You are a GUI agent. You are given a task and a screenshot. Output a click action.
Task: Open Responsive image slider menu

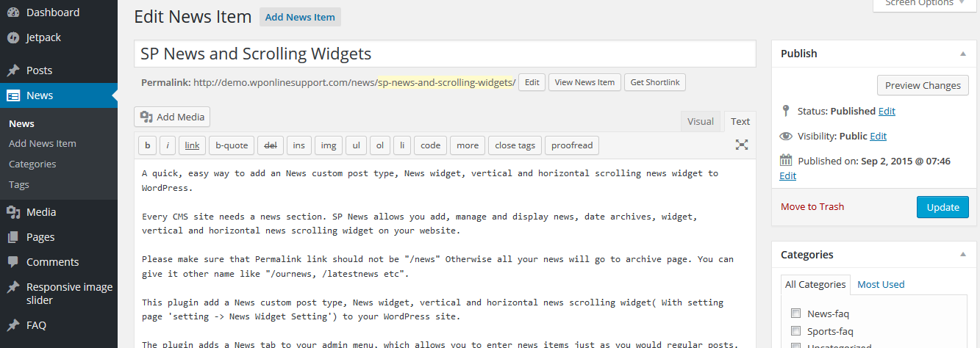pyautogui.click(x=59, y=294)
